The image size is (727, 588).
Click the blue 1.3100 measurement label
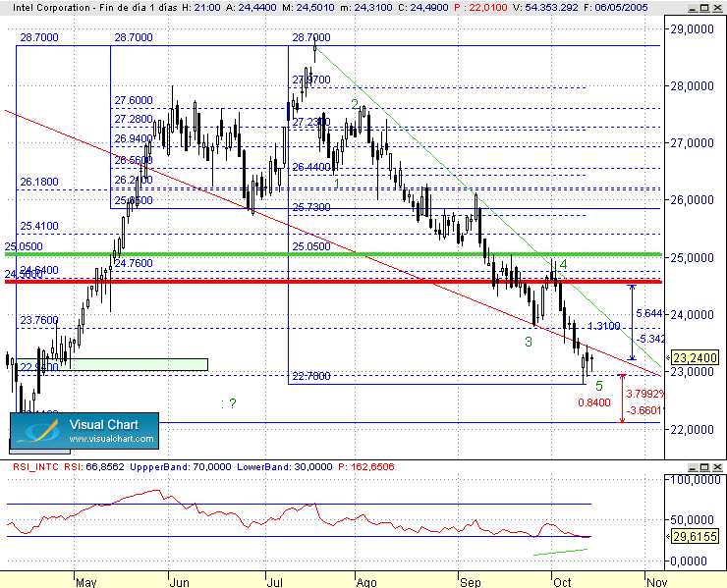[x=603, y=326]
